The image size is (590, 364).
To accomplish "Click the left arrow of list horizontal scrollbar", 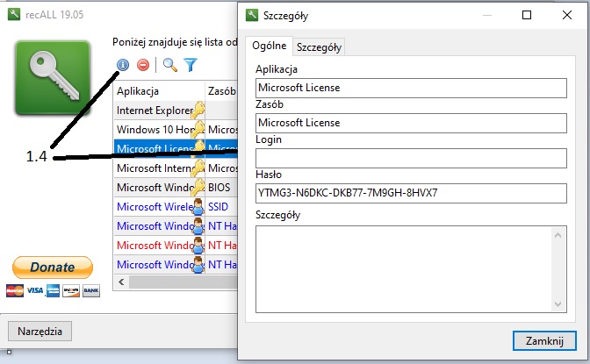I will pyautogui.click(x=121, y=282).
